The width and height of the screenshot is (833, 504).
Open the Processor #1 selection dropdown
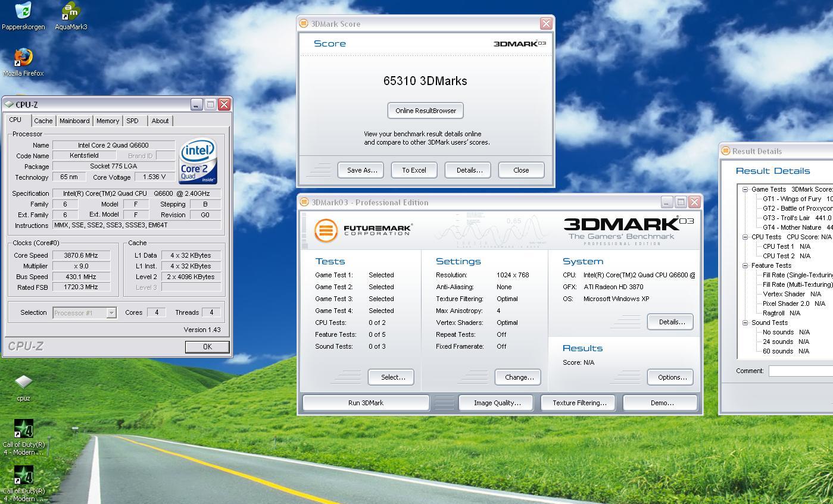pos(111,312)
